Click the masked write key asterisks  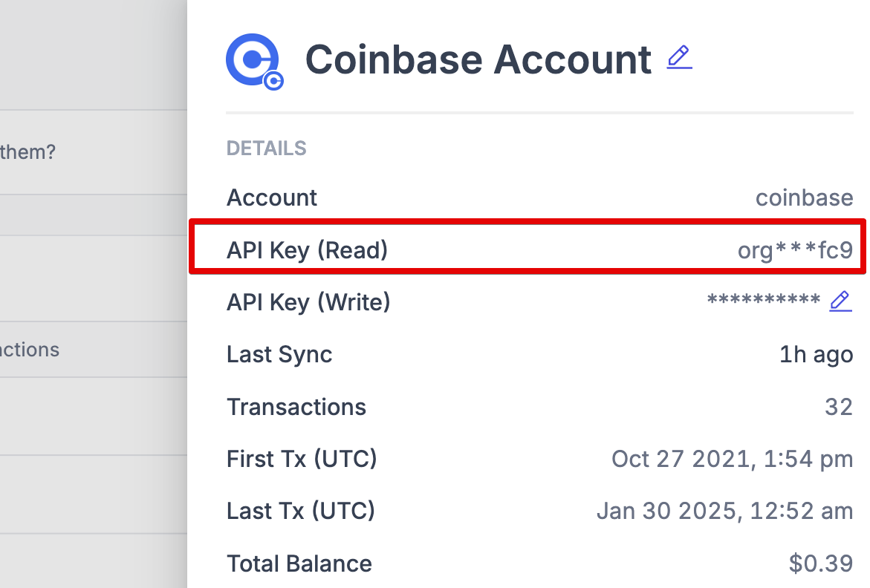[x=763, y=302]
